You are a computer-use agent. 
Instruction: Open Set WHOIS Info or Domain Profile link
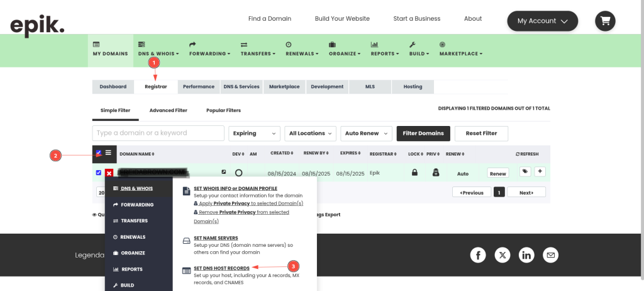(x=235, y=188)
